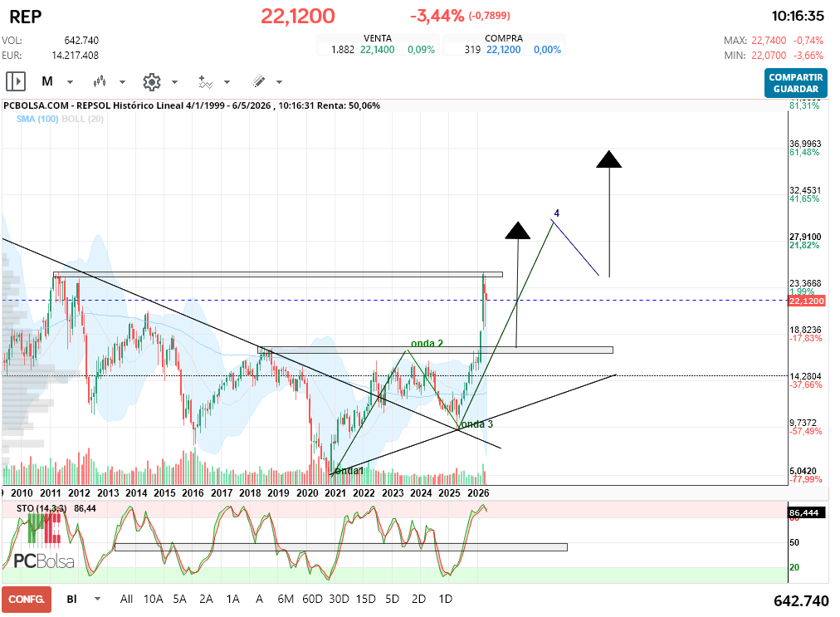Expand the gear settings dropdown arrow
Viewport: 840px width, 617px height.
(174, 82)
